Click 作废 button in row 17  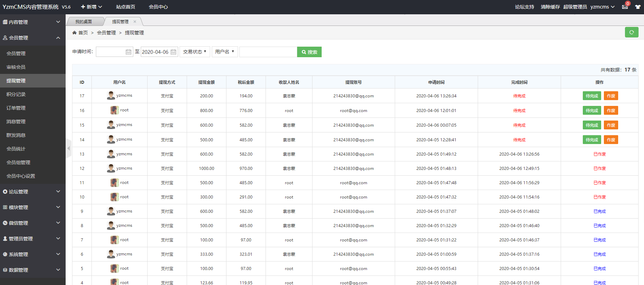tap(611, 96)
